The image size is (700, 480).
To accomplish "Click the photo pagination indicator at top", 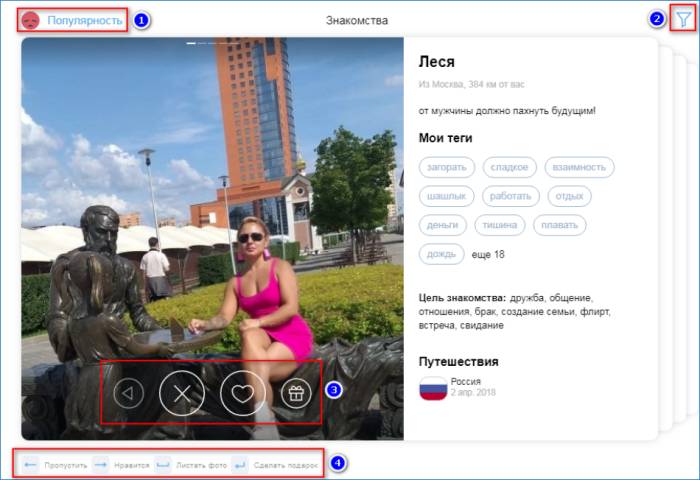I will tap(212, 43).
